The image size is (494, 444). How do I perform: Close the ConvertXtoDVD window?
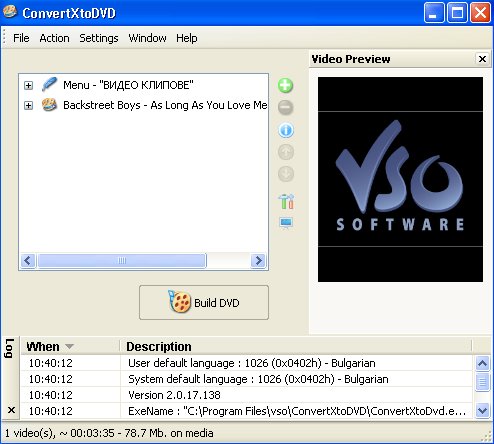pos(480,13)
